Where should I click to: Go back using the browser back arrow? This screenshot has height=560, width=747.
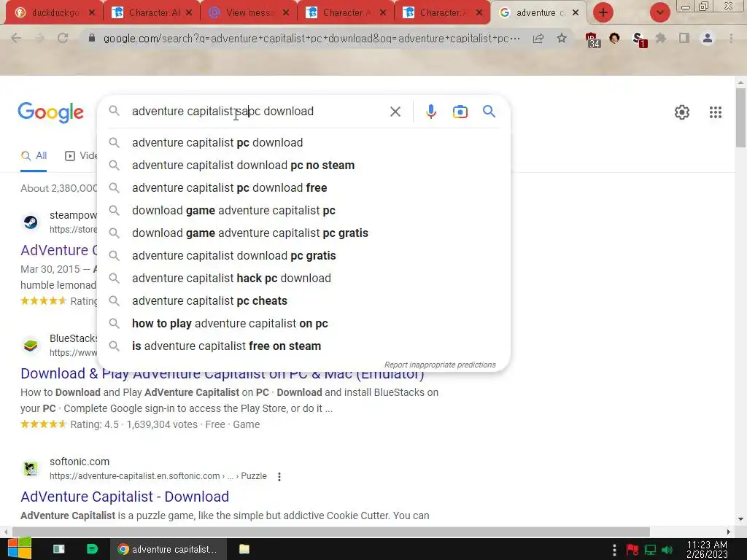tap(16, 38)
